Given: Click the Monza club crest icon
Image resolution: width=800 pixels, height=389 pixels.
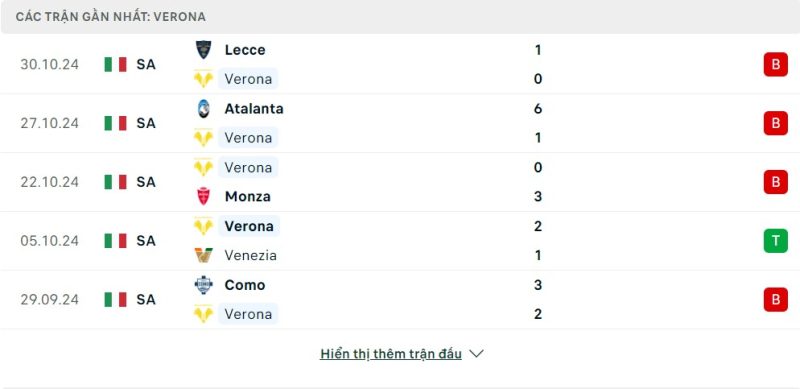Looking at the screenshot, I should (x=204, y=197).
